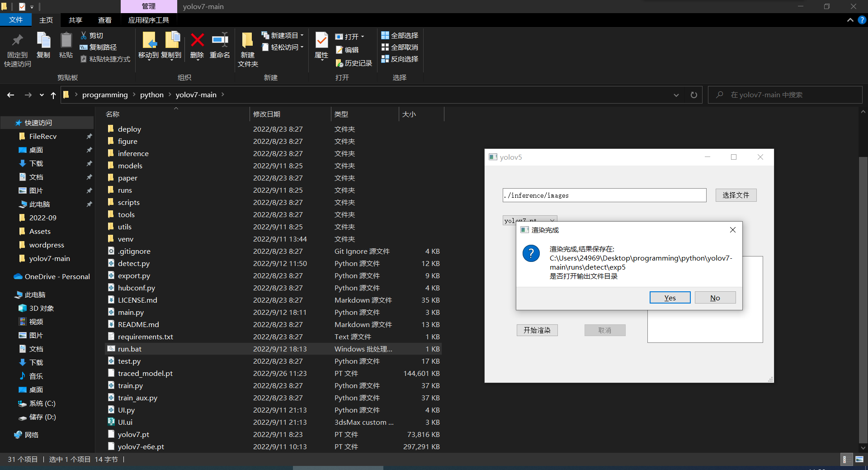Click Select All (全部选择) in the ribbon
This screenshot has height=470, width=868.
(400, 35)
